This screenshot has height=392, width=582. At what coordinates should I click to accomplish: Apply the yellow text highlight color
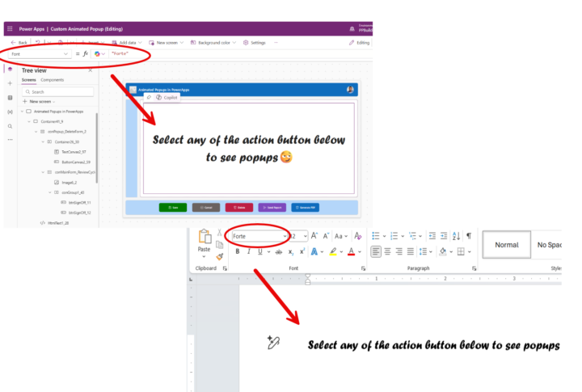[333, 251]
